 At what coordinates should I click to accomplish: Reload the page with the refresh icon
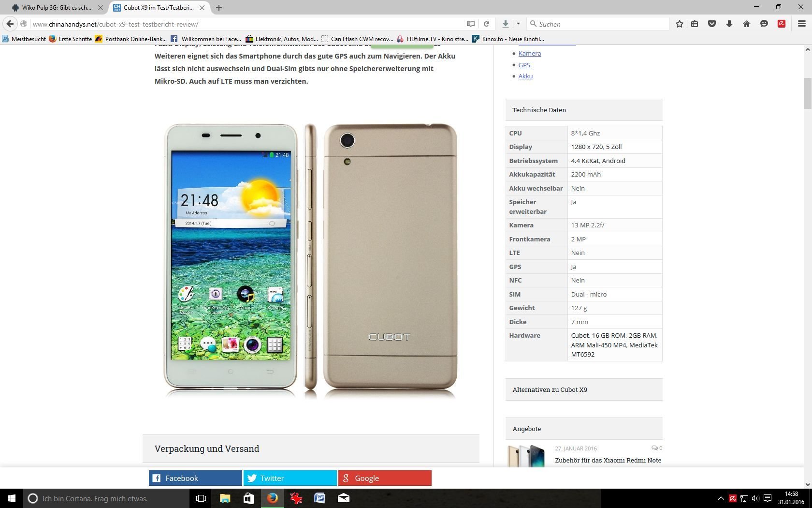point(487,24)
